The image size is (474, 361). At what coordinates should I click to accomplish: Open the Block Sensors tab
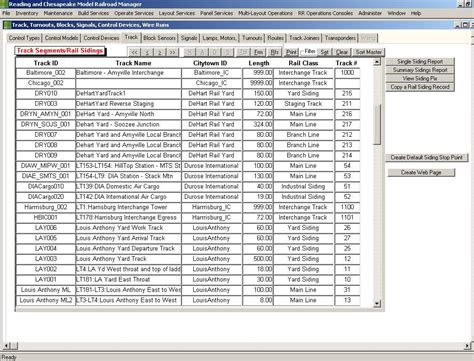tap(159, 38)
